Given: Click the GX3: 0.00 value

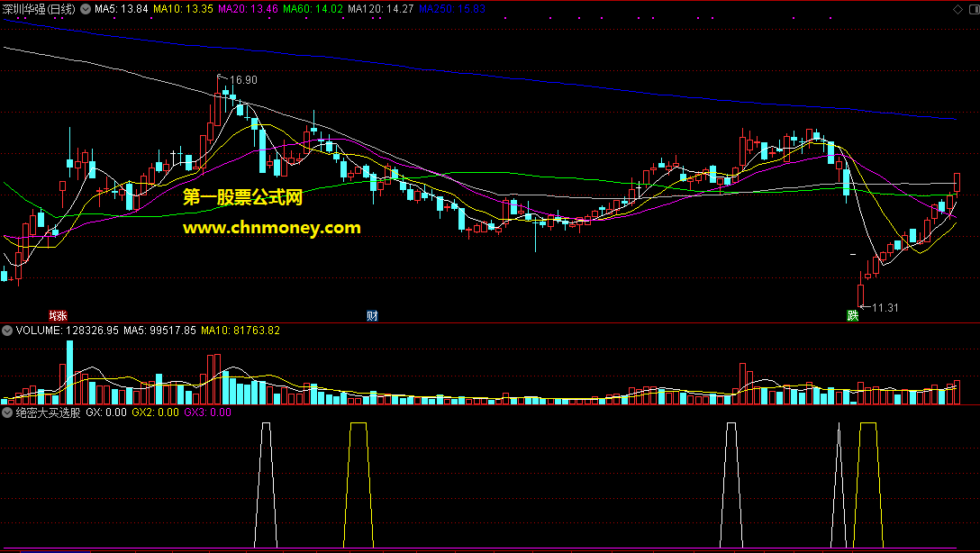Looking at the screenshot, I should coord(207,412).
